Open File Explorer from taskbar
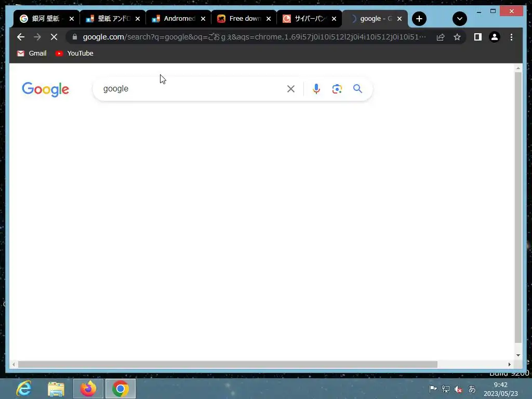Image resolution: width=532 pixels, height=399 pixels. click(56, 389)
